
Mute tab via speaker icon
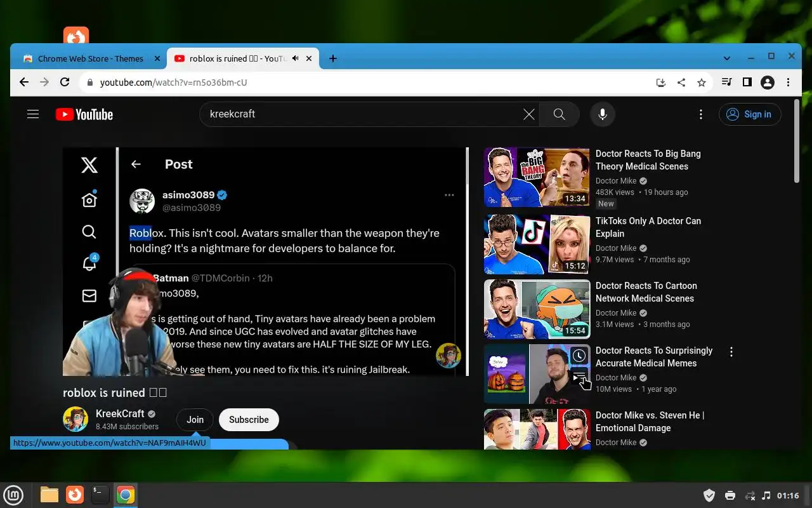coord(295,58)
